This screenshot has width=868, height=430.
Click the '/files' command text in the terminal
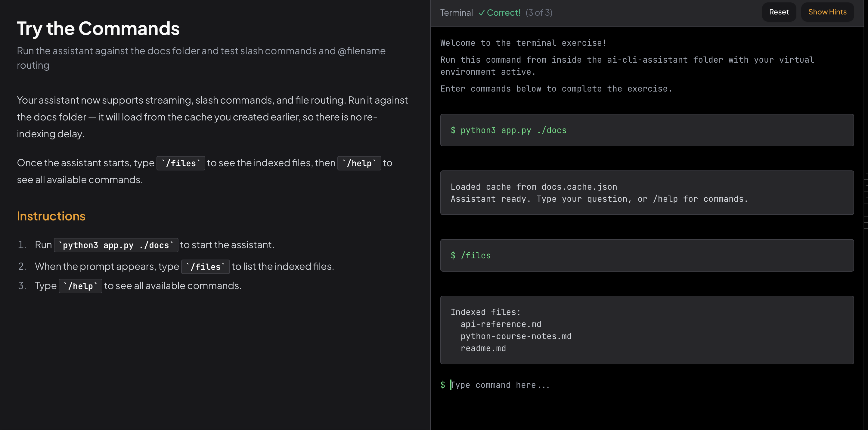pos(476,255)
